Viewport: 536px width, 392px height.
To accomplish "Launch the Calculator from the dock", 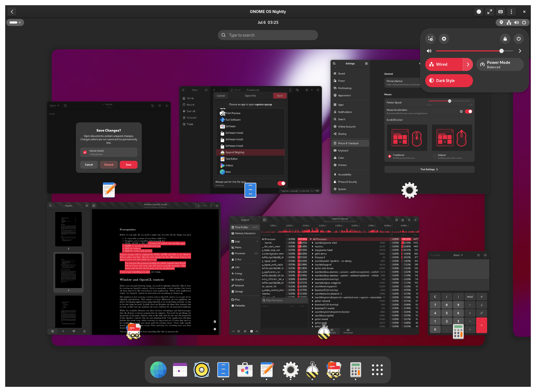I will coord(355,370).
